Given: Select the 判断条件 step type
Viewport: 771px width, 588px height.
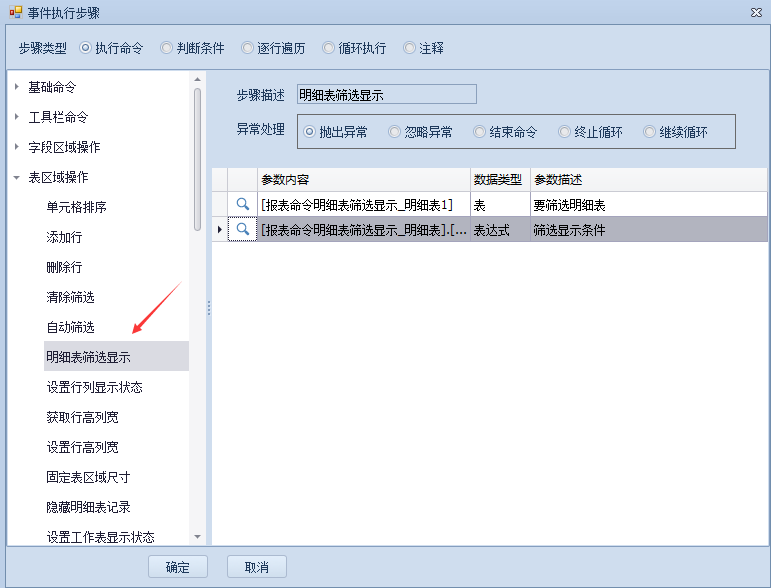Looking at the screenshot, I should coord(167,48).
